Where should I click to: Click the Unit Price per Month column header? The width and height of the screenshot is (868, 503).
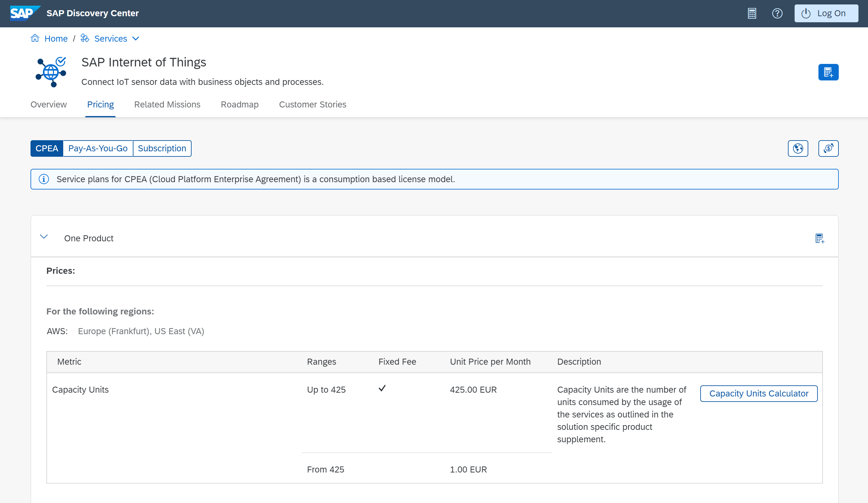coord(490,362)
